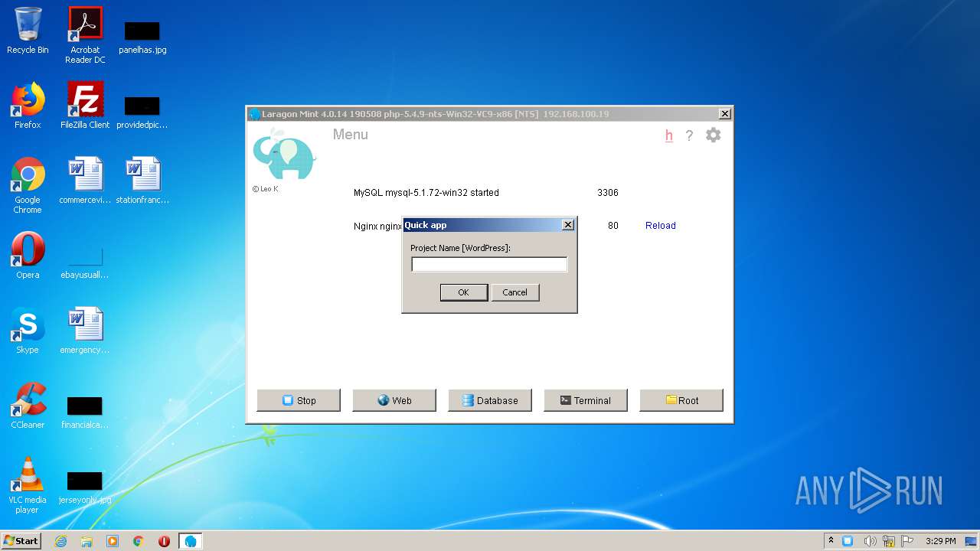Image resolution: width=980 pixels, height=551 pixels.
Task: Open Acrobat Reader DC shortcut
Action: (85, 35)
